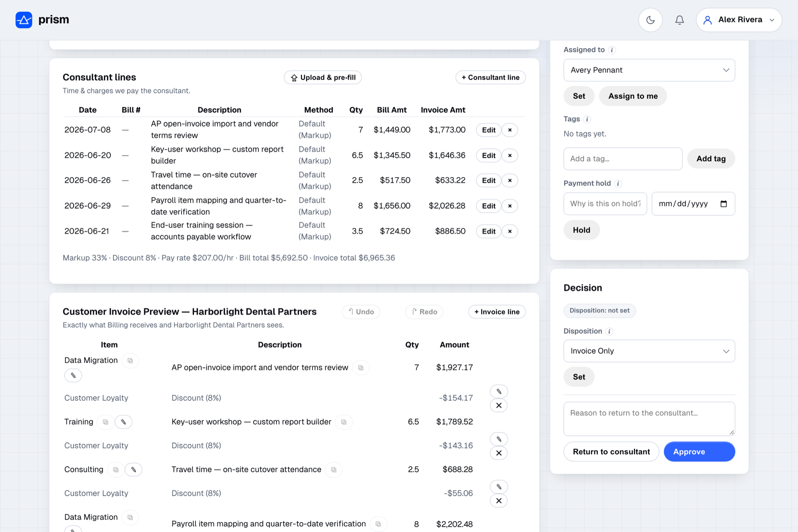Open the Disposition dropdown showing Invoice Only
This screenshot has width=798, height=532.
(649, 351)
